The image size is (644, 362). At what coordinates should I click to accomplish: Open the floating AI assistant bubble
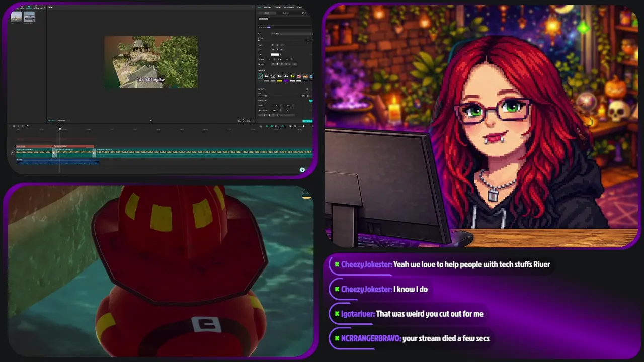click(302, 170)
